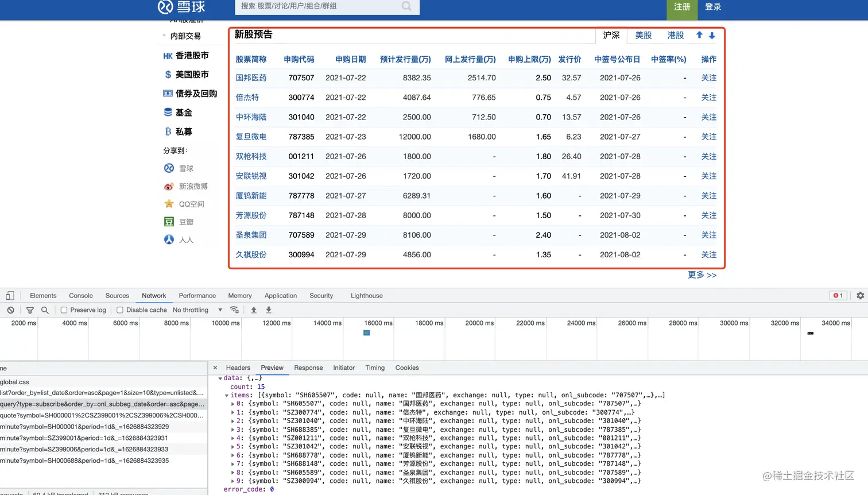Open the private equity bitcoin icon

click(x=168, y=132)
